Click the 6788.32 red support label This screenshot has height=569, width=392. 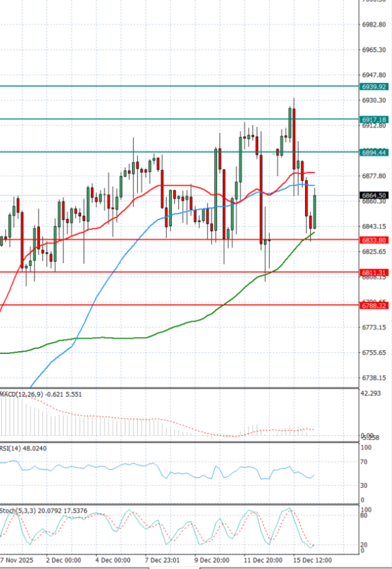click(x=374, y=304)
